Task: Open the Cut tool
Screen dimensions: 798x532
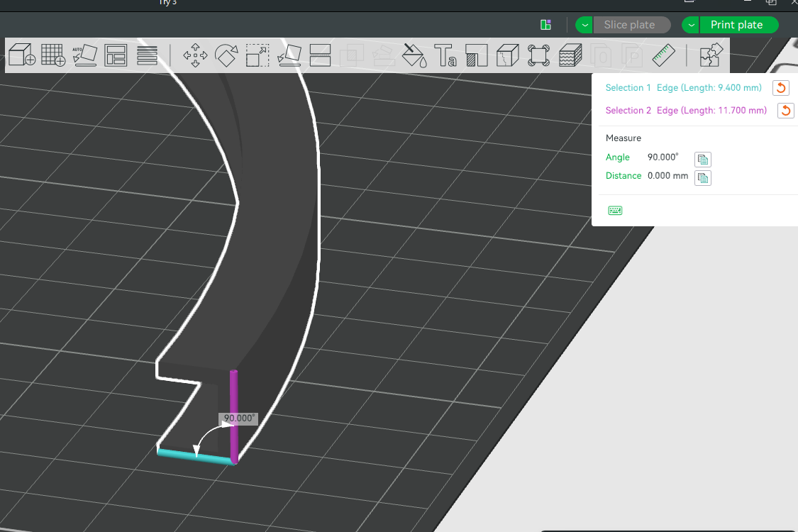Action: pos(320,55)
